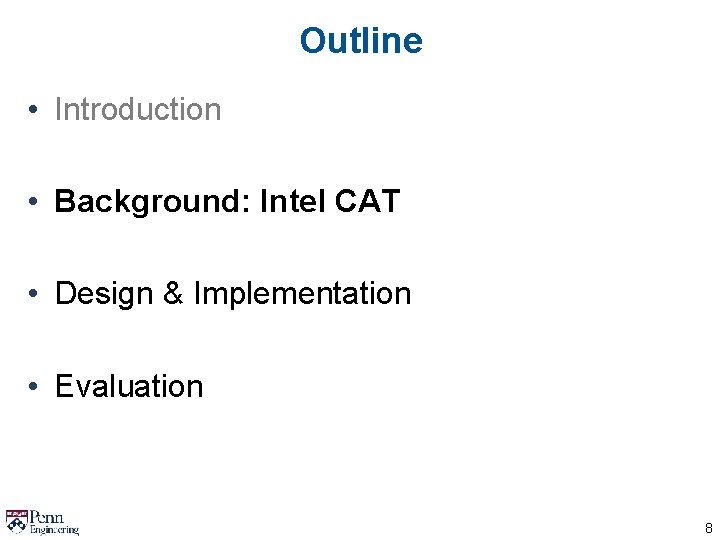Click the Engineering text under Penn

tap(54, 529)
